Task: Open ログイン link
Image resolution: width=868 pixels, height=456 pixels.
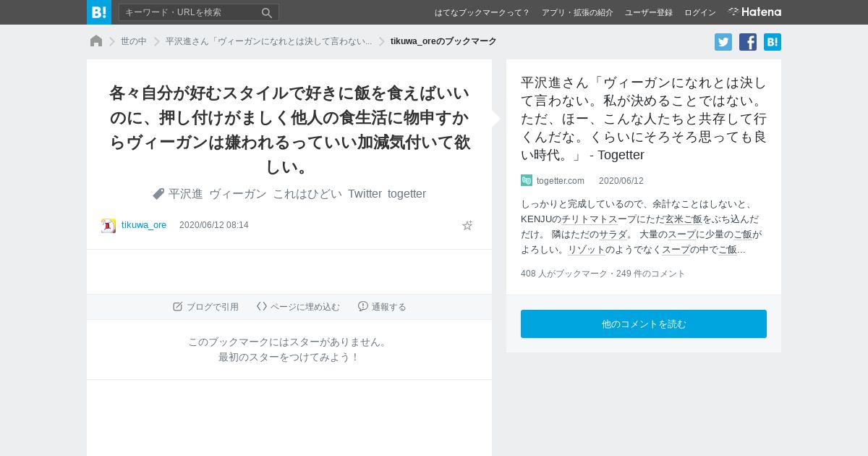Action: 700,12
